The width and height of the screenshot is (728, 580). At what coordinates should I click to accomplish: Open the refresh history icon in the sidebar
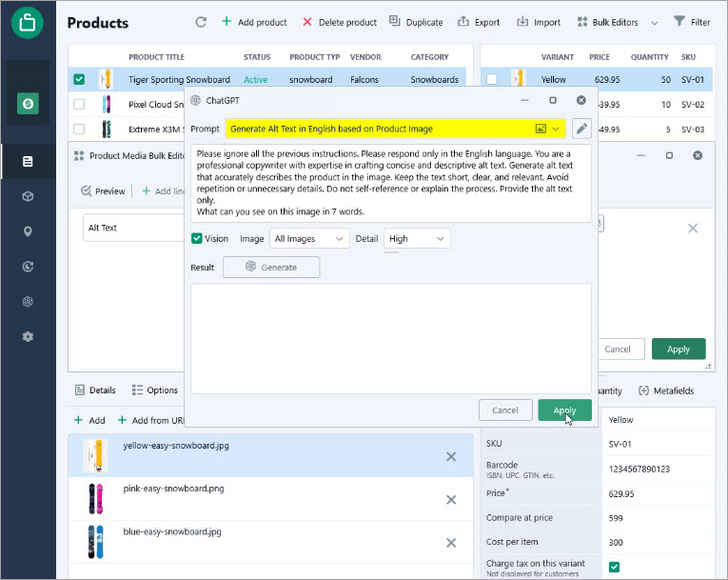(28, 267)
